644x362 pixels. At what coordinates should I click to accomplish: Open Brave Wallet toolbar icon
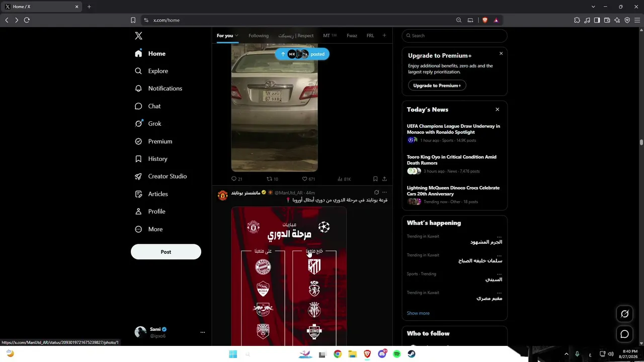click(607, 20)
